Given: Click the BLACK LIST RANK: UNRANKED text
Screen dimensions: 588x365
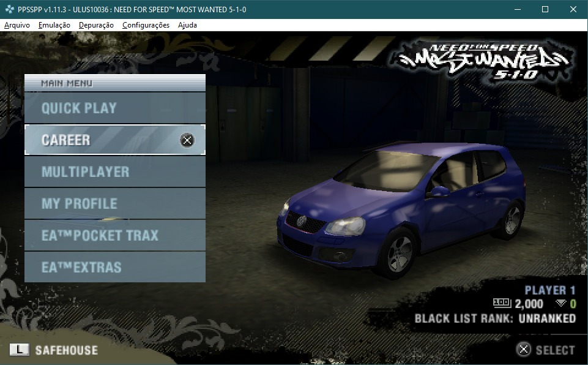Looking at the screenshot, I should pyautogui.click(x=495, y=318).
